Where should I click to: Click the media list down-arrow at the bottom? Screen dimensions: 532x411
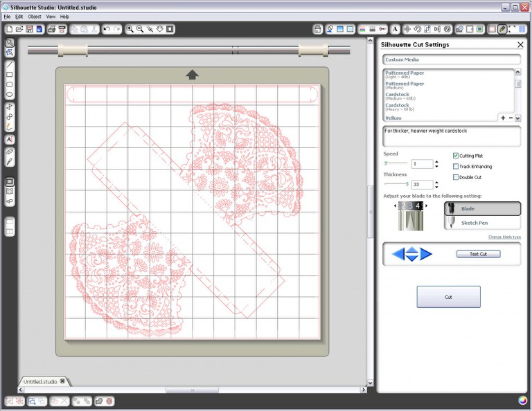(x=517, y=118)
